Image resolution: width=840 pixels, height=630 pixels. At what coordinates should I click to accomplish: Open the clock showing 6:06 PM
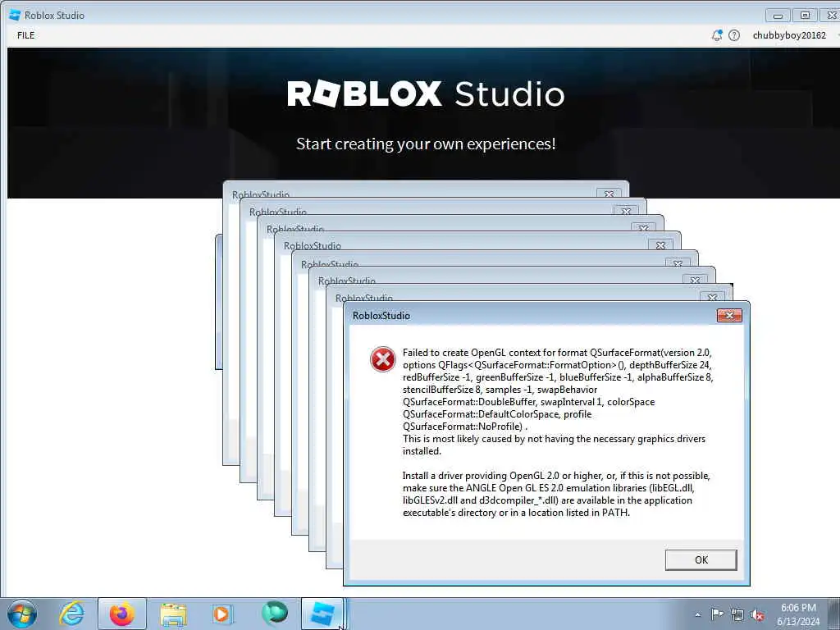(798, 614)
